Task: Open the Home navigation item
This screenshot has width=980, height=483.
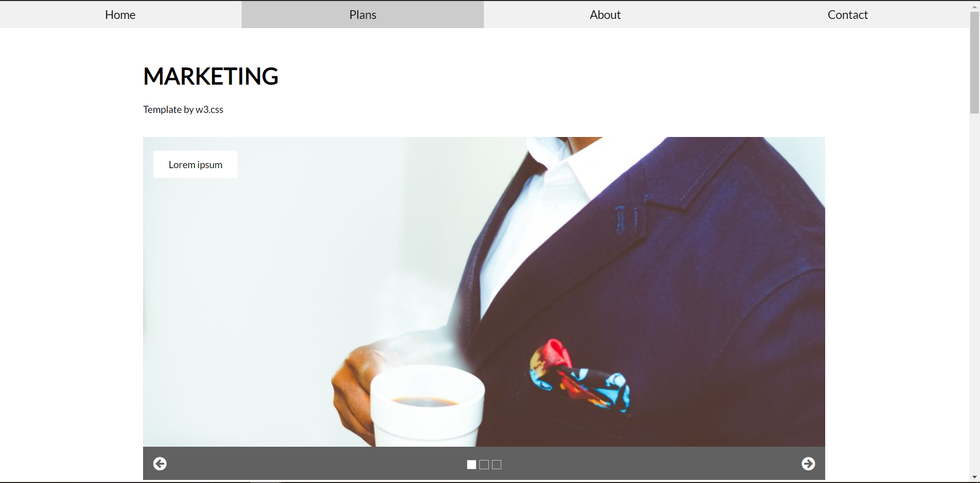Action: point(121,15)
